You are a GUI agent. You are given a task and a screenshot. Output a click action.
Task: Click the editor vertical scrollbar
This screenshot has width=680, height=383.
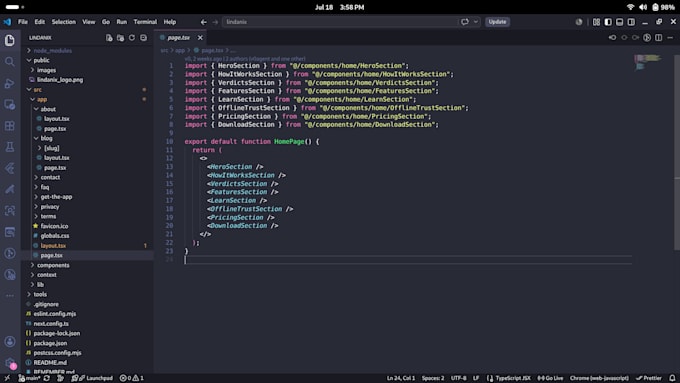click(x=677, y=152)
